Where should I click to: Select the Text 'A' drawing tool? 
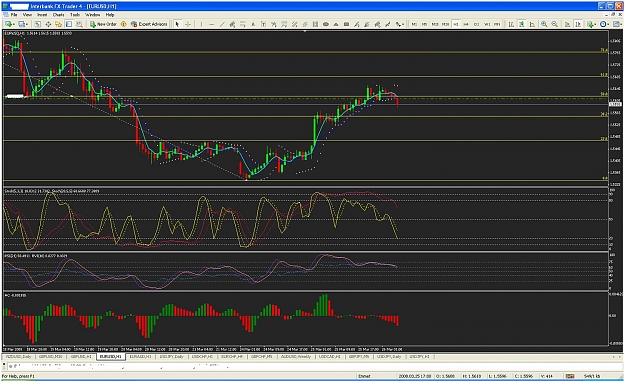[253, 24]
